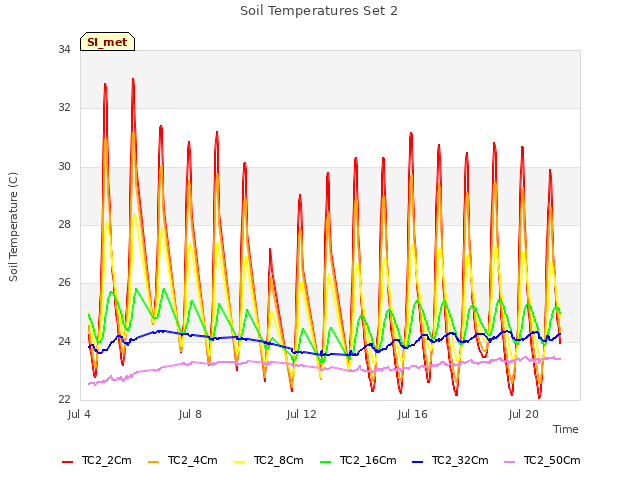Click the 22 y-axis tick label

[64, 399]
